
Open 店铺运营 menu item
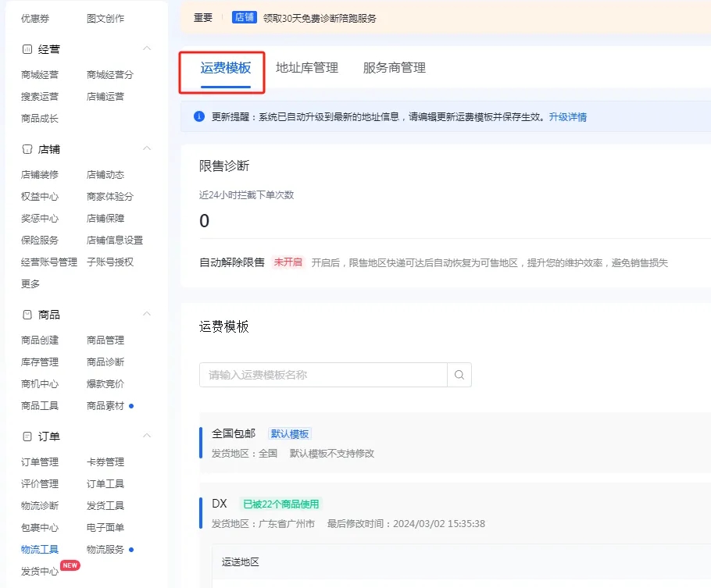(x=105, y=97)
